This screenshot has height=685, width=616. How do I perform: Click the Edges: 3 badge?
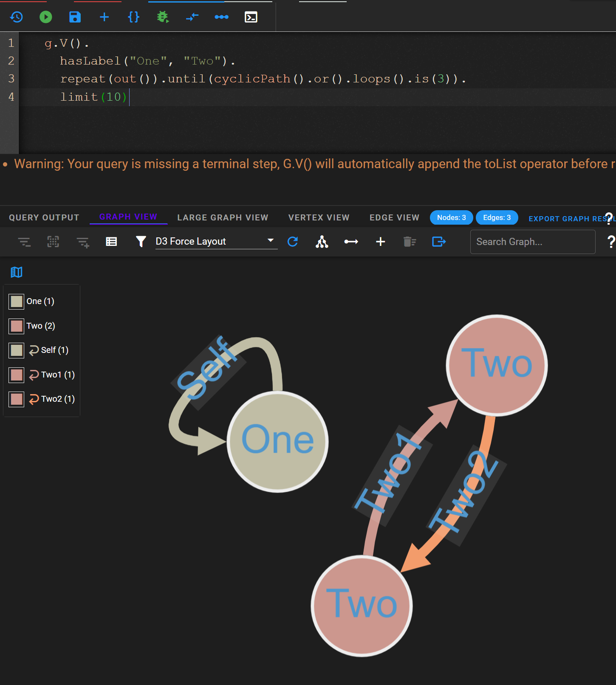497,217
